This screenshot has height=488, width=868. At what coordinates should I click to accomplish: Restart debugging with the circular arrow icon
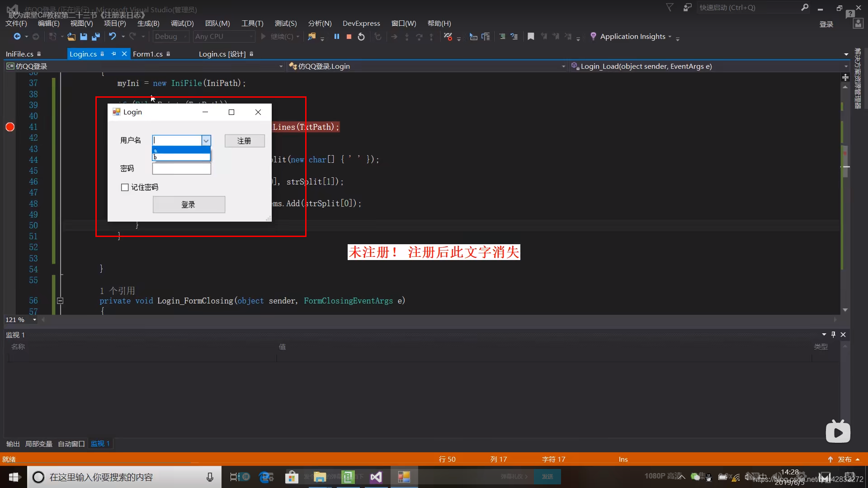pyautogui.click(x=361, y=37)
